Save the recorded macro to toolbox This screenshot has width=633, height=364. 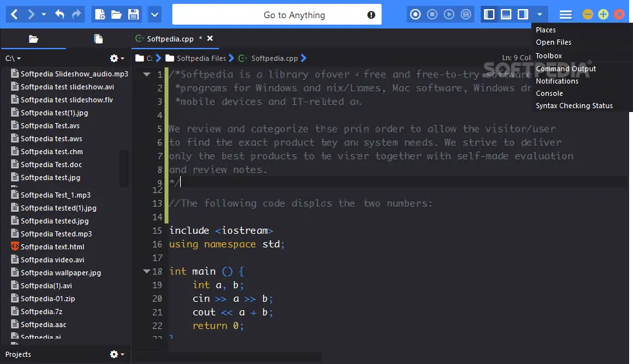466,14
